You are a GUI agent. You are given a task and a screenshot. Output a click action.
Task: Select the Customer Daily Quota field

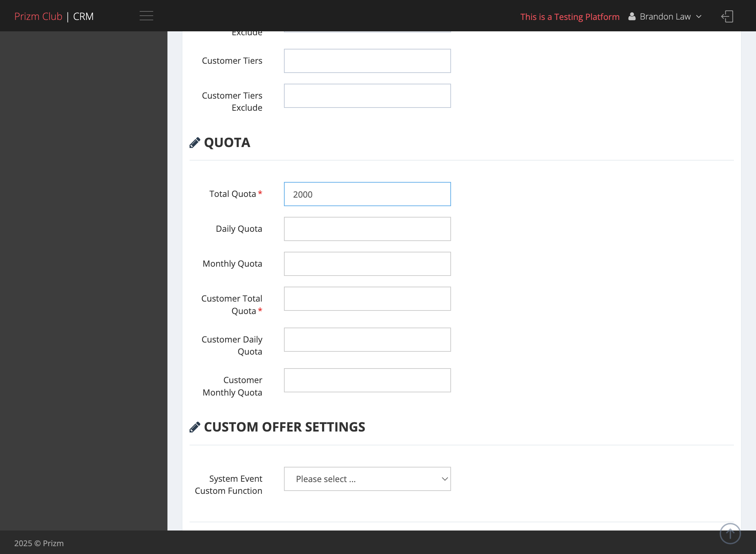[367, 340]
